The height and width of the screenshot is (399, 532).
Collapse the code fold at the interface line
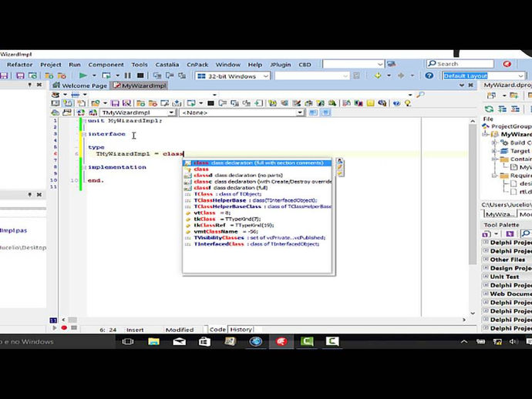pyautogui.click(x=83, y=134)
